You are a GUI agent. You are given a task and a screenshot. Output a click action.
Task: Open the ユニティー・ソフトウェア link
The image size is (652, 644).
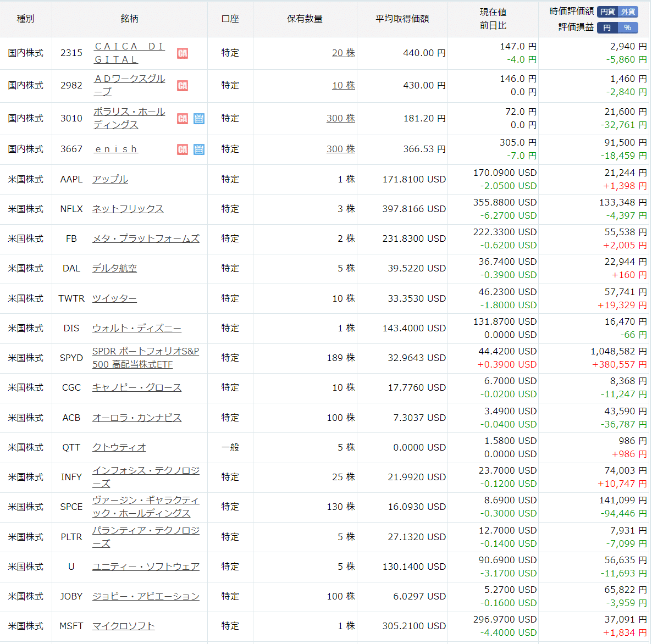[x=146, y=567]
